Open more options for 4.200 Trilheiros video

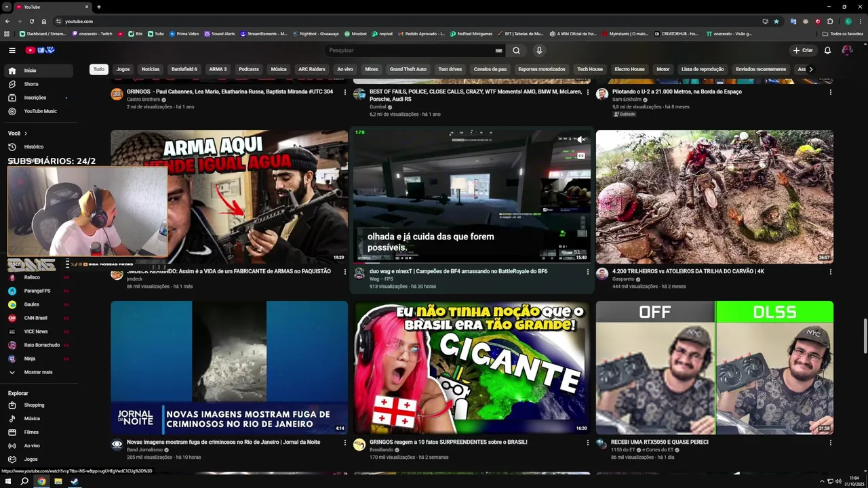click(831, 272)
